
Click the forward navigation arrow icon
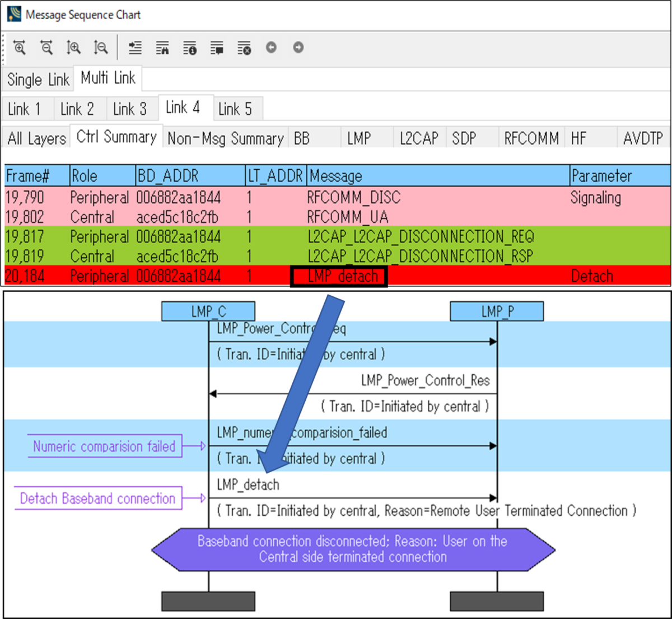click(x=298, y=48)
